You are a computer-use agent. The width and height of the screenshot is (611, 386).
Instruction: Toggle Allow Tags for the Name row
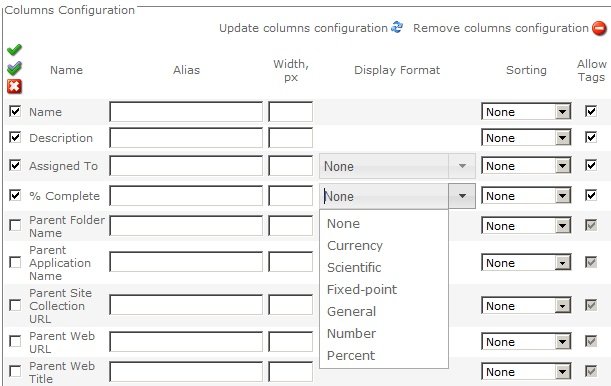pos(591,111)
